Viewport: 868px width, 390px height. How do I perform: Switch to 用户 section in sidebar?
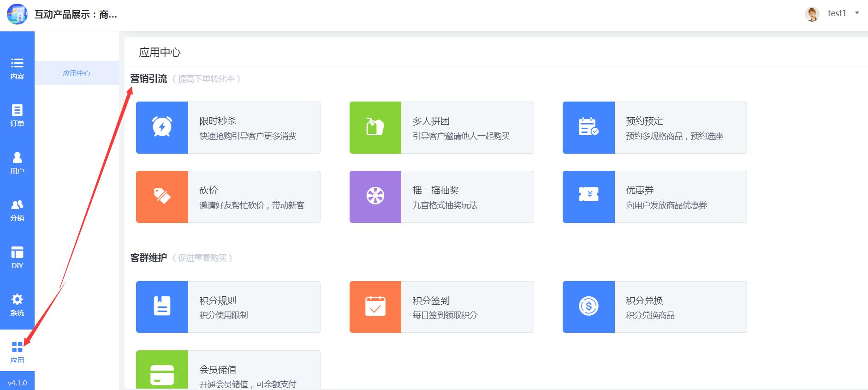coord(17,163)
